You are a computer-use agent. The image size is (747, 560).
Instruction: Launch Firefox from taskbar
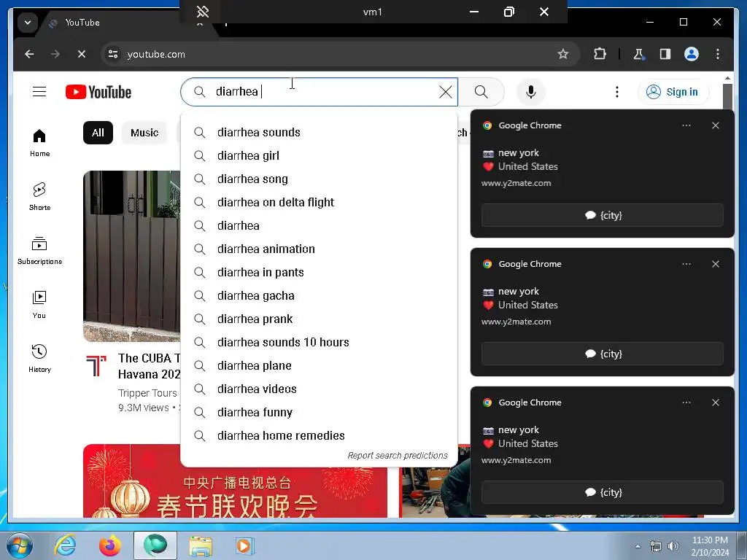[110, 545]
